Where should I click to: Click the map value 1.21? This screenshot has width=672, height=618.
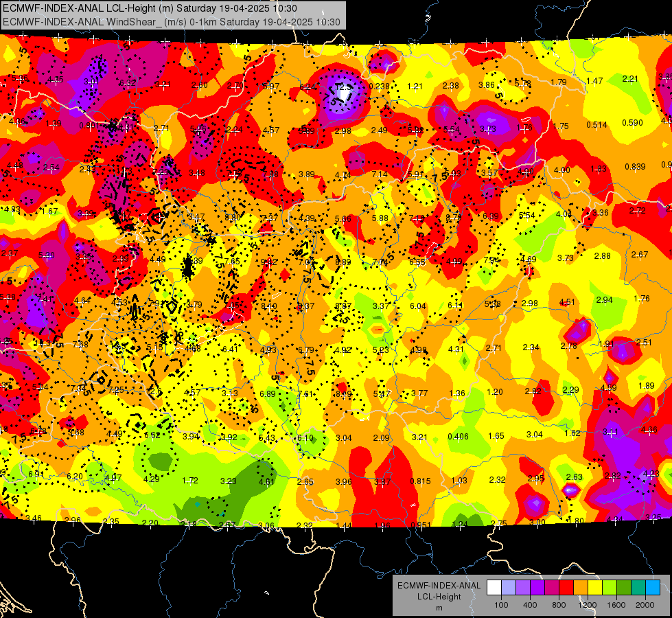pos(415,87)
